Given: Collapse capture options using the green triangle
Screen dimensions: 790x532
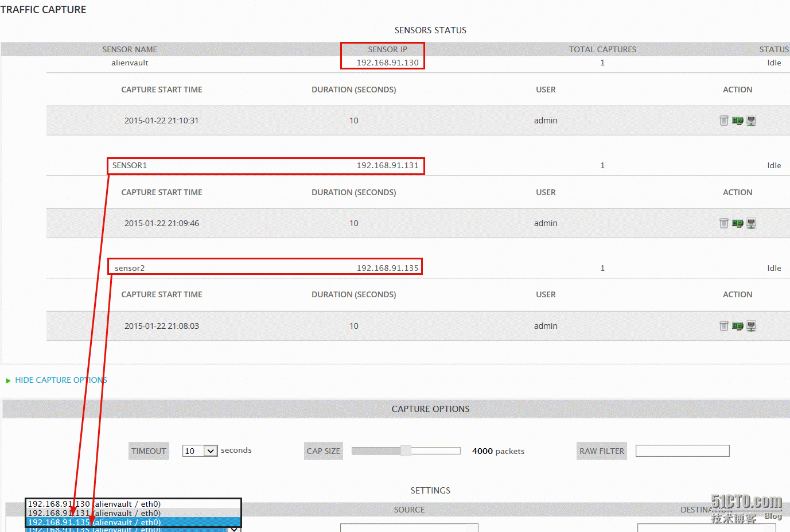Looking at the screenshot, I should point(8,380).
